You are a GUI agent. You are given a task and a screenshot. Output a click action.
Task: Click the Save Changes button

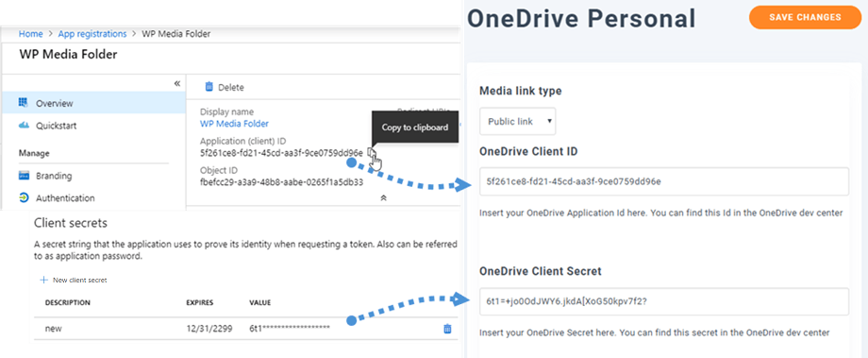point(805,17)
